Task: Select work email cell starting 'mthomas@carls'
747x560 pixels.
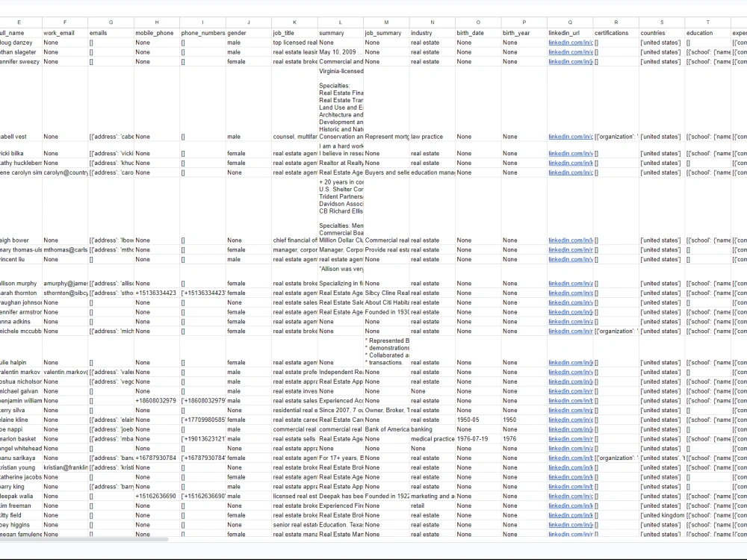Action: (x=65, y=250)
